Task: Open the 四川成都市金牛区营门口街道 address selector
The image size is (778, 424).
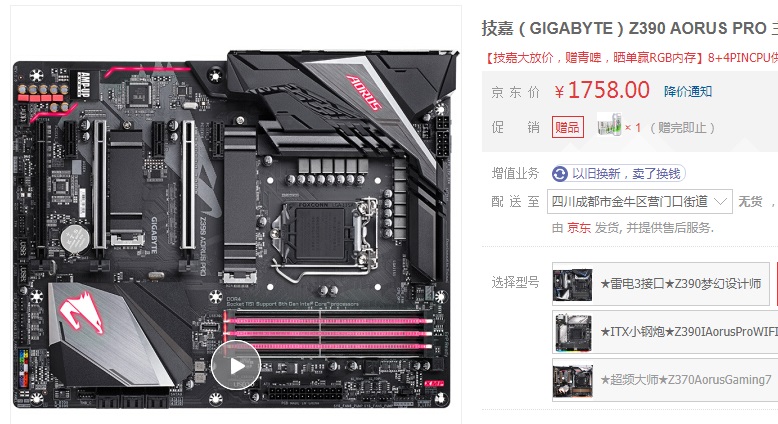Action: point(640,201)
